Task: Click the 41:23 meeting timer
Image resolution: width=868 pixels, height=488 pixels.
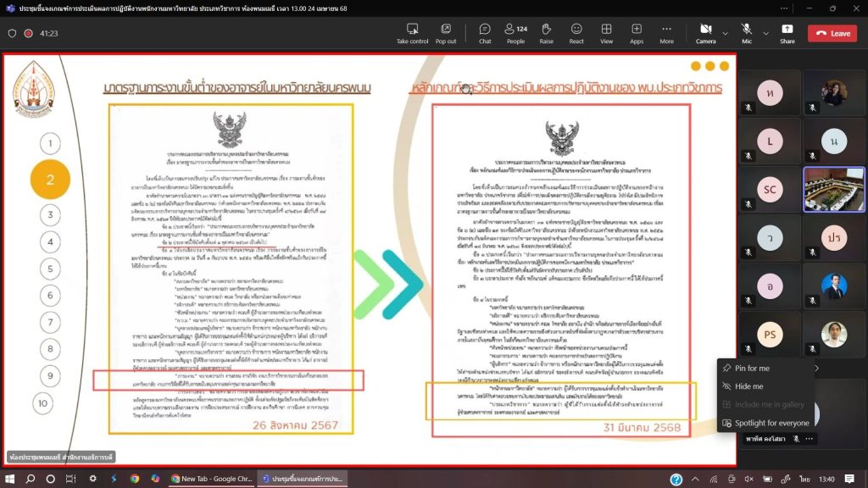Action: point(48,33)
